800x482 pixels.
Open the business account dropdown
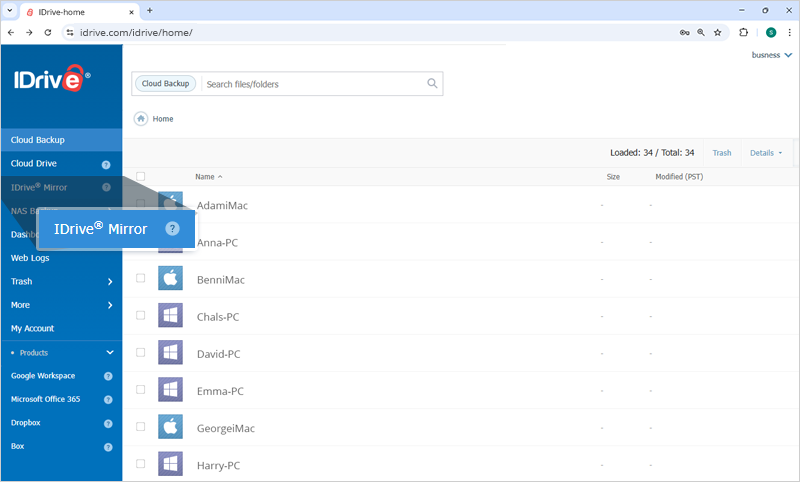pyautogui.click(x=771, y=55)
